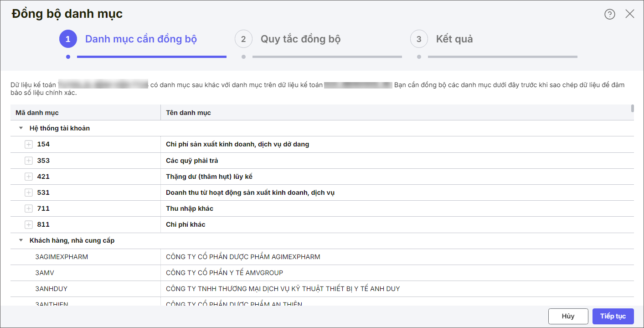Select the 3AMV customer row
The image size is (644, 328).
click(x=45, y=273)
